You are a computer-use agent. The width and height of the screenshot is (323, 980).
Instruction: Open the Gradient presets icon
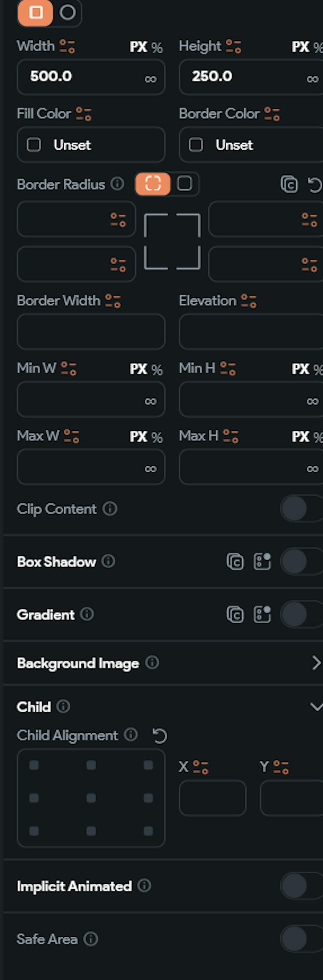pyautogui.click(x=262, y=614)
